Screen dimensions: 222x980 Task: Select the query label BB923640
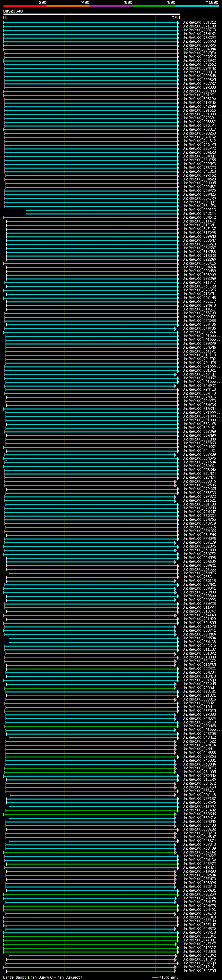pos(13,11)
